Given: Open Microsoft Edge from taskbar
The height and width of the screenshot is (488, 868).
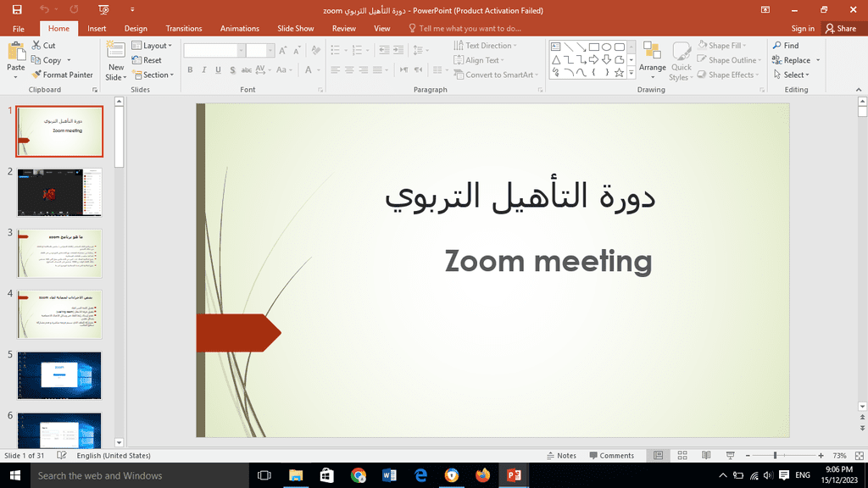Looking at the screenshot, I should tap(420, 475).
